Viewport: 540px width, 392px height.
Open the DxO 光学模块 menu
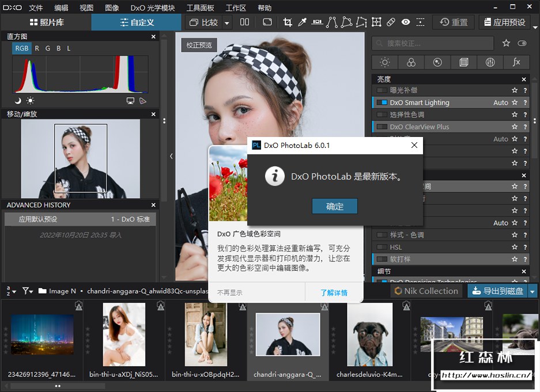pyautogui.click(x=153, y=8)
